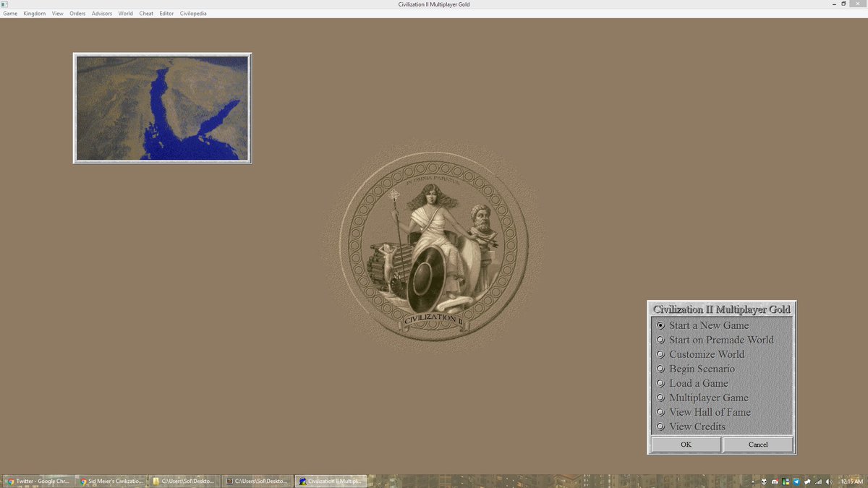Open the Kingdom menu
The width and height of the screenshot is (868, 488).
point(35,14)
